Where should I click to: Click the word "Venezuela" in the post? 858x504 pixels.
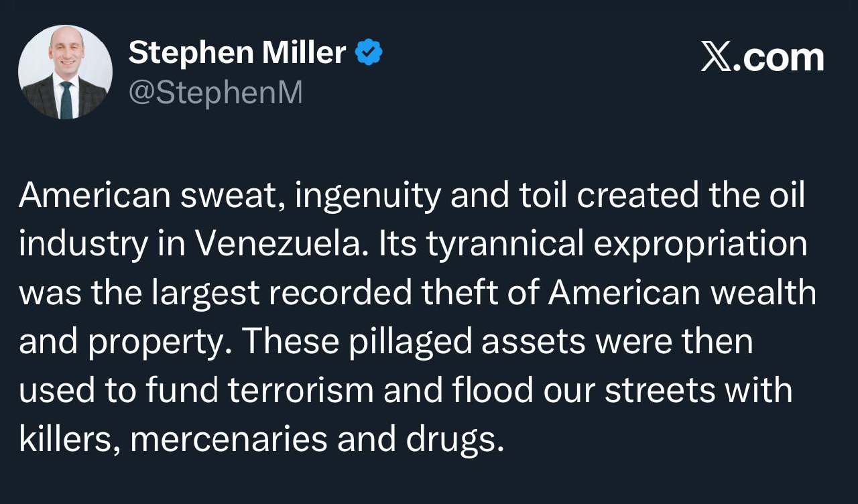[282, 245]
